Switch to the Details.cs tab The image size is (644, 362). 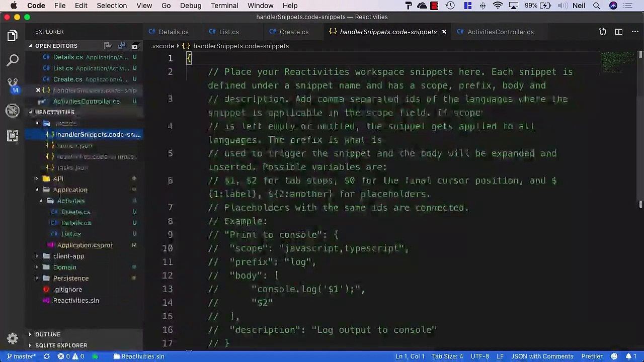[x=173, y=32]
